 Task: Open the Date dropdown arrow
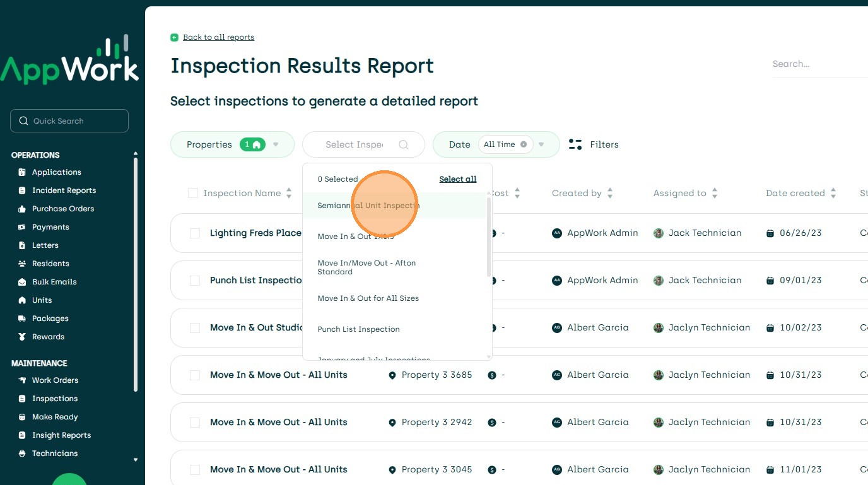click(x=541, y=144)
